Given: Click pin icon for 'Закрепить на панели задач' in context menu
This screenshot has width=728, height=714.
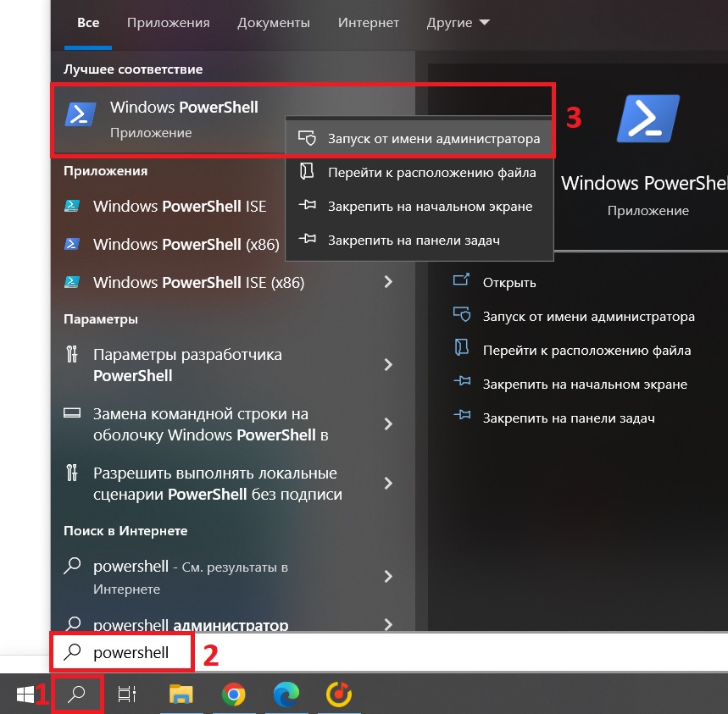Looking at the screenshot, I should [x=307, y=239].
